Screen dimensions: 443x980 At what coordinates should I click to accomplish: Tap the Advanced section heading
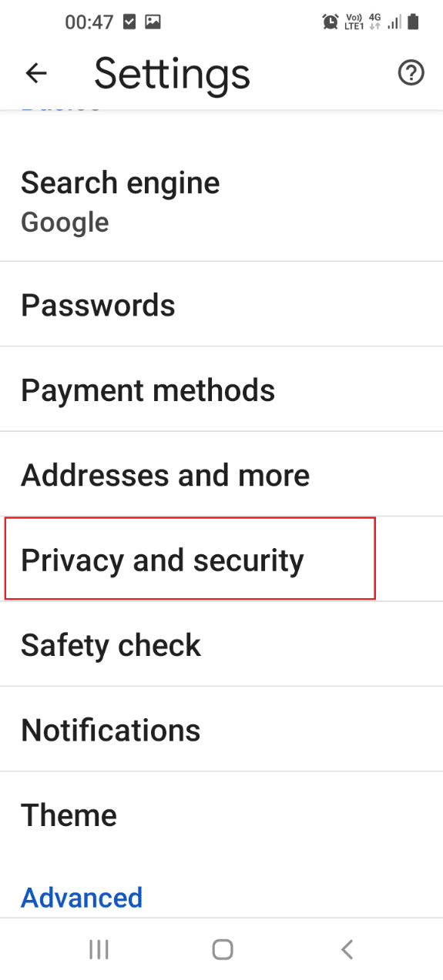click(82, 897)
